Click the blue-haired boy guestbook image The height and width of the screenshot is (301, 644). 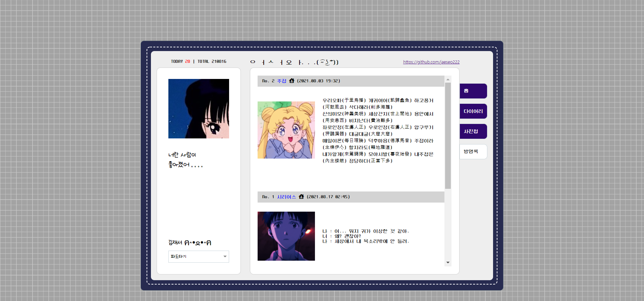point(286,236)
